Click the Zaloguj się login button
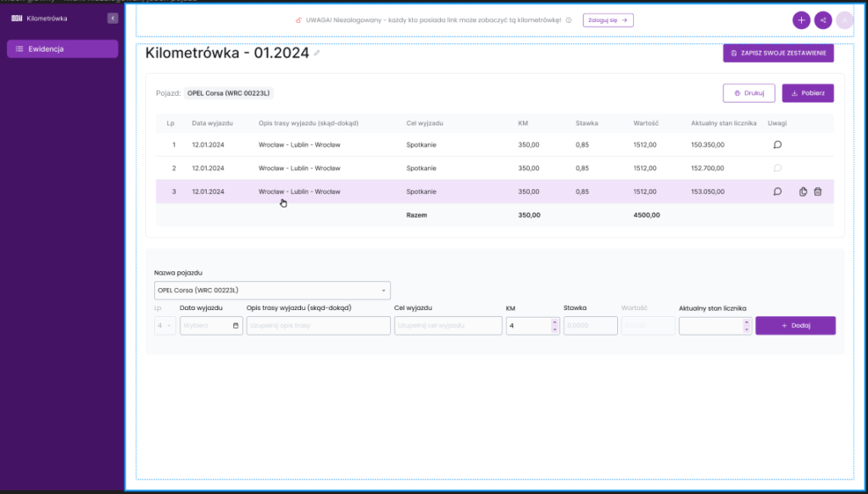Image resolution: width=868 pixels, height=494 pixels. [x=608, y=20]
